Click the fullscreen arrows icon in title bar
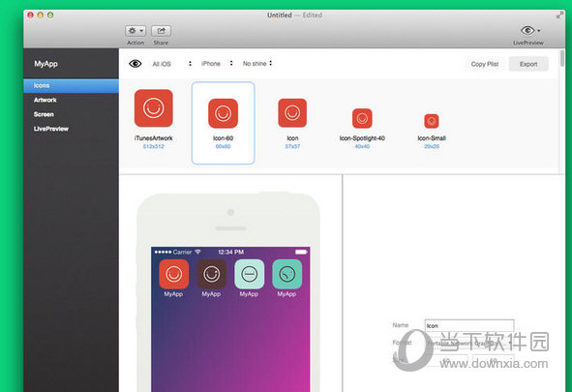Image resolution: width=572 pixels, height=392 pixels. [559, 15]
